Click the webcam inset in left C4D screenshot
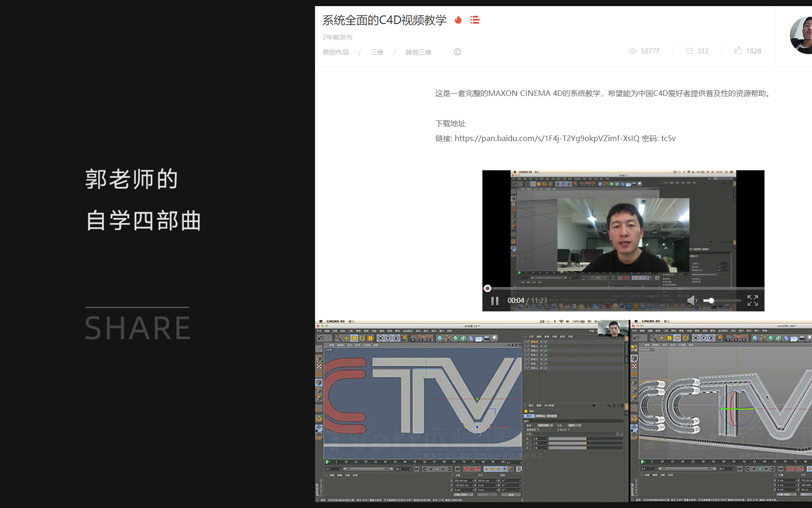812x508 pixels. [613, 328]
